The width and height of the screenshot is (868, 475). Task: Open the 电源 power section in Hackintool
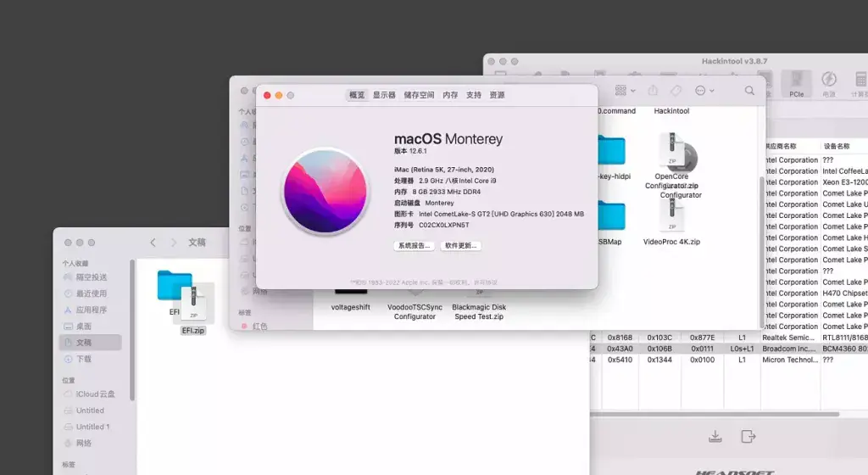[x=829, y=84]
